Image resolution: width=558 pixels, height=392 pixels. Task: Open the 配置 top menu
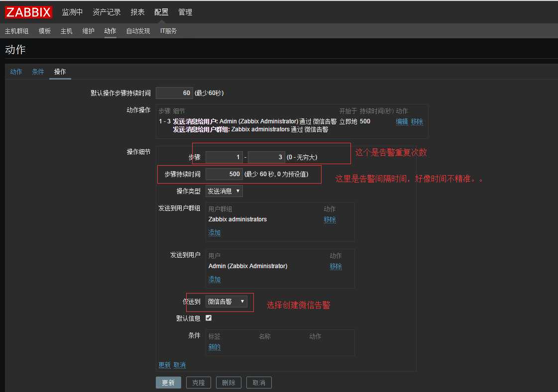[161, 12]
